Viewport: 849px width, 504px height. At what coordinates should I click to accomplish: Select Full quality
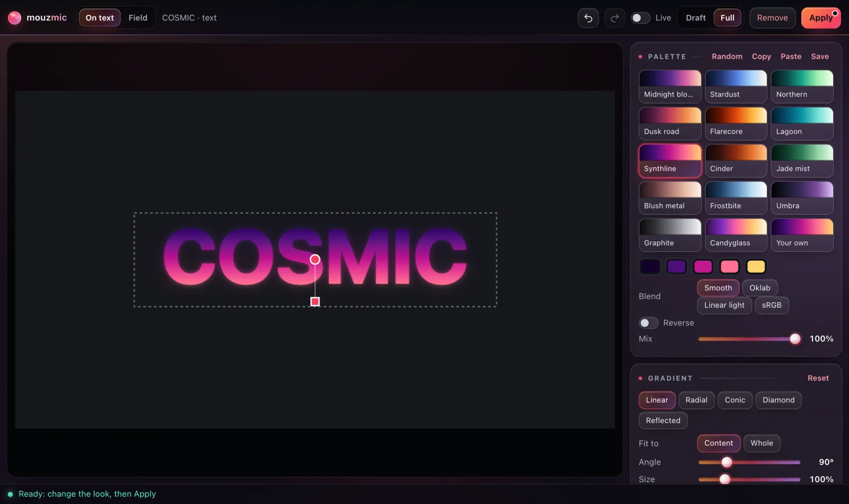pos(727,18)
